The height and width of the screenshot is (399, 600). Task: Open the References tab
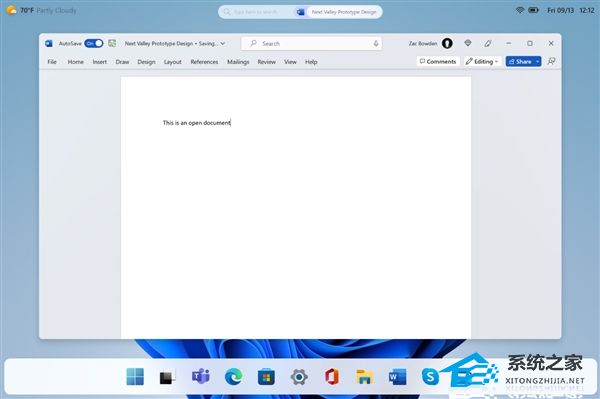pos(204,62)
